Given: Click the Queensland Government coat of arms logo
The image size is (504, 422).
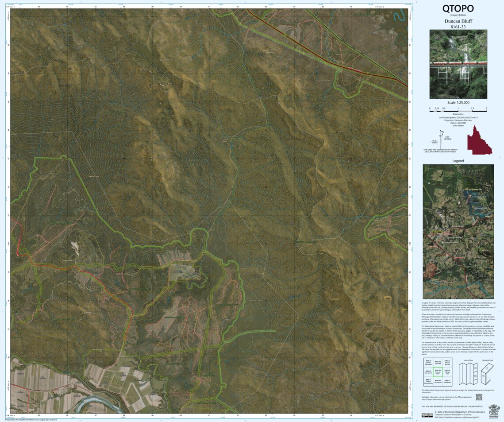Looking at the screenshot, I should pyautogui.click(x=494, y=411).
